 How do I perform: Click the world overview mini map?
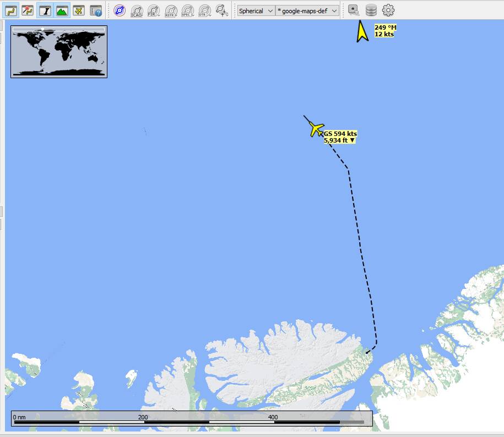click(59, 52)
